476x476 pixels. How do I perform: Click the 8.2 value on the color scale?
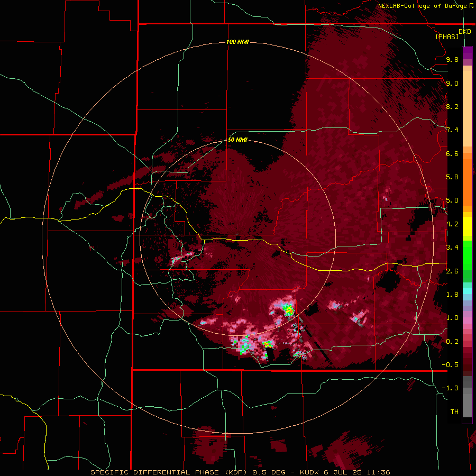tap(452, 106)
